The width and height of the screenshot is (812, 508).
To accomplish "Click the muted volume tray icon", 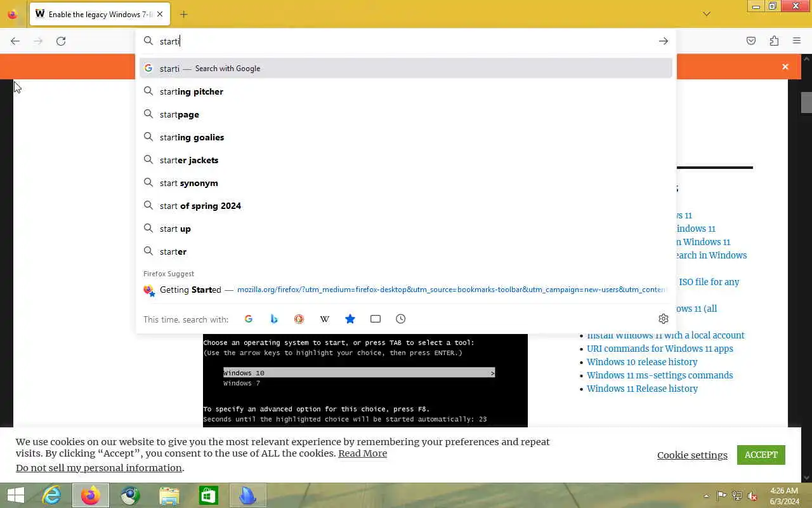I will (752, 496).
